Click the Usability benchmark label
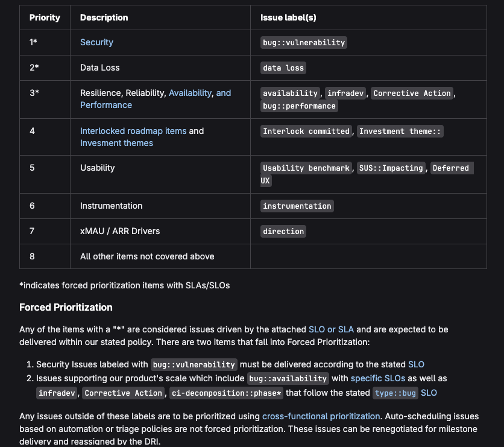This screenshot has height=447, width=504. [306, 168]
